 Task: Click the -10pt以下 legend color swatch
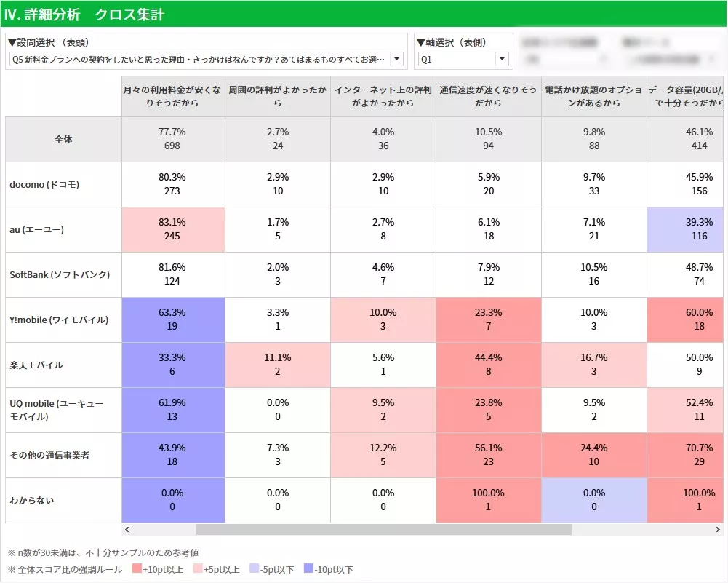[310, 569]
